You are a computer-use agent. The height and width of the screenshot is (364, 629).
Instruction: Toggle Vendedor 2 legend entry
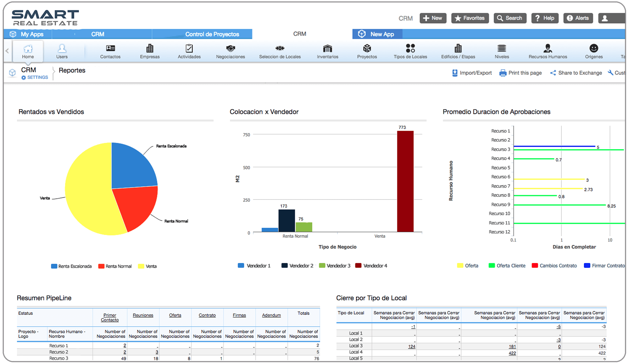297,266
